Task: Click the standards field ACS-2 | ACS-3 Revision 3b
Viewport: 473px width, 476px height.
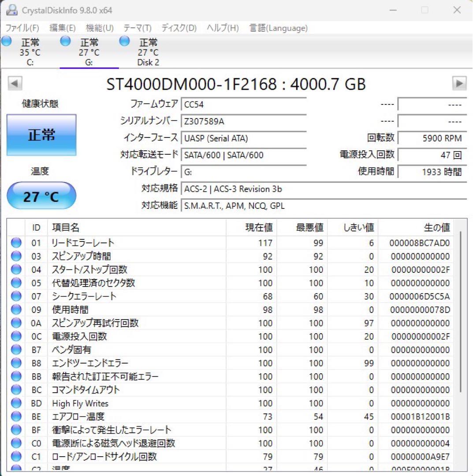Action: click(x=324, y=189)
